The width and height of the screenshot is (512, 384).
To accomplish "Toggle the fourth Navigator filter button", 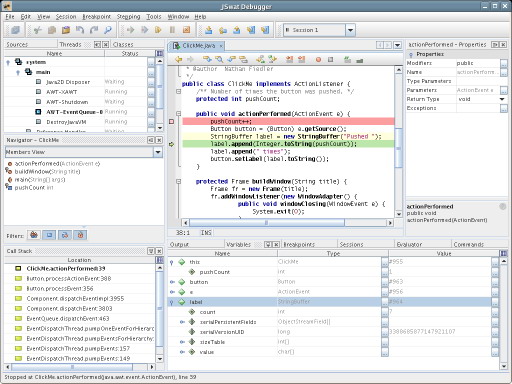I will [80, 235].
